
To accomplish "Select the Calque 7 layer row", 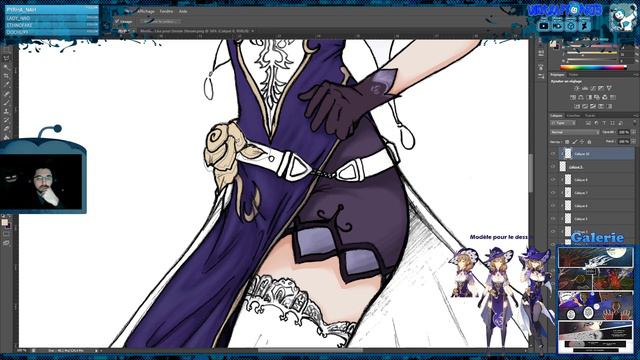I will (592, 193).
